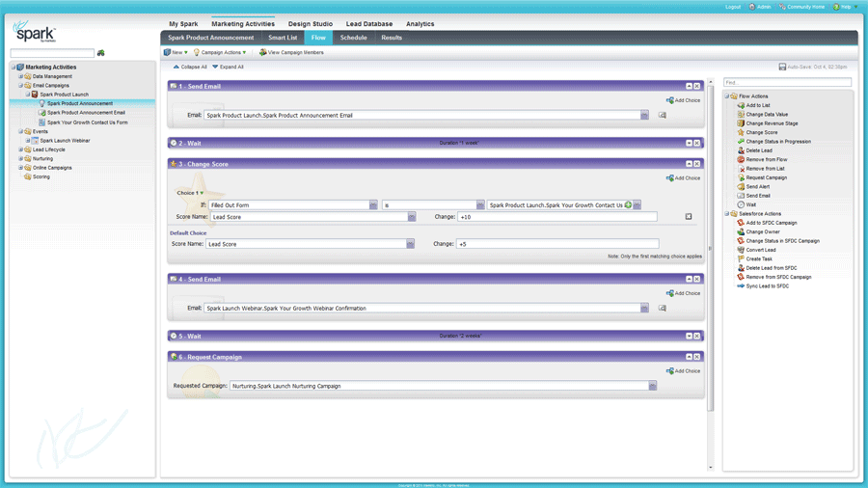Click the Logout link
Screen dimensions: 868x488
tap(733, 7)
